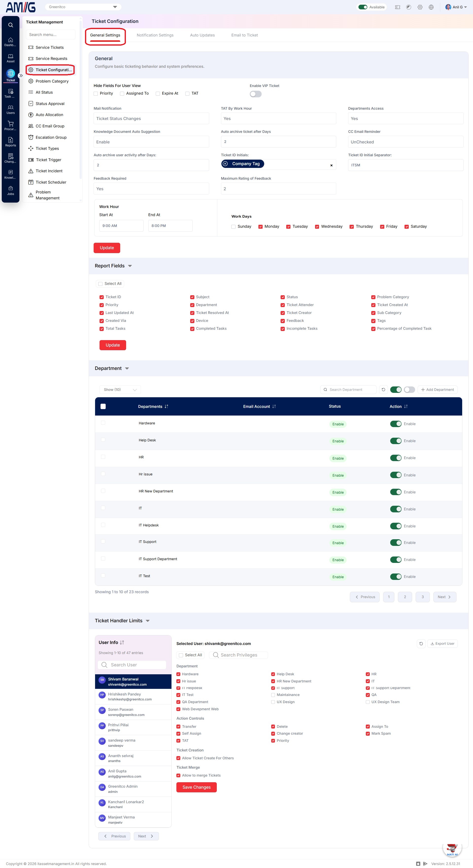Viewport: 473px width, 868px height.
Task: Open the Anil G user menu
Action: pos(456,7)
